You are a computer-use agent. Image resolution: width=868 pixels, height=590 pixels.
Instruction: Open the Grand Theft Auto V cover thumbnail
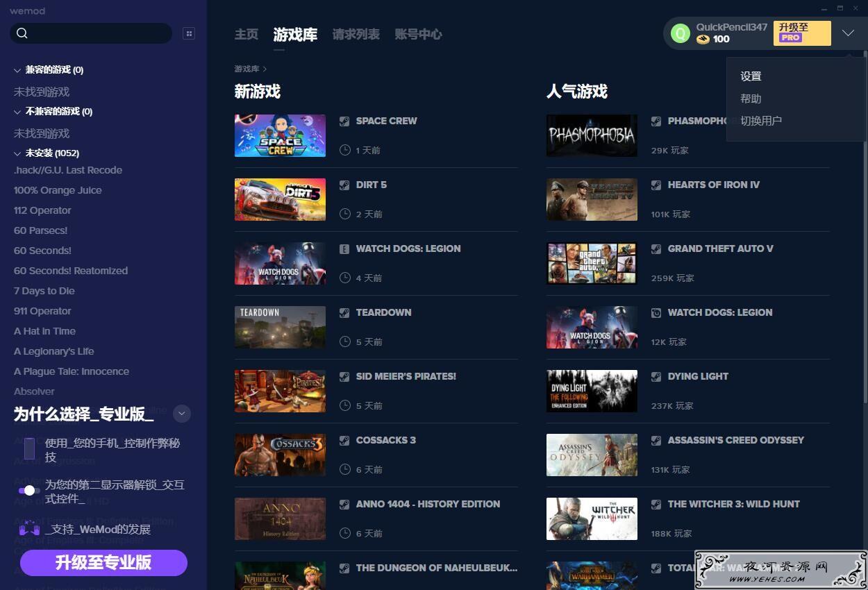coord(592,263)
